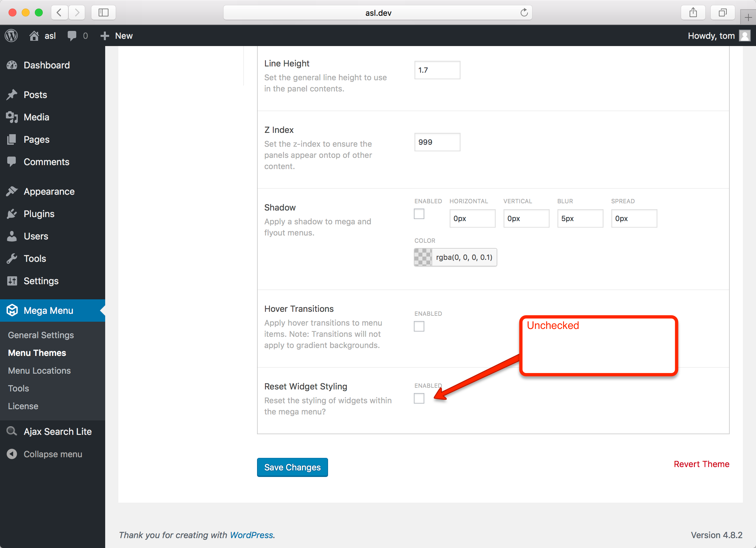Select Menu Locations option

40,370
